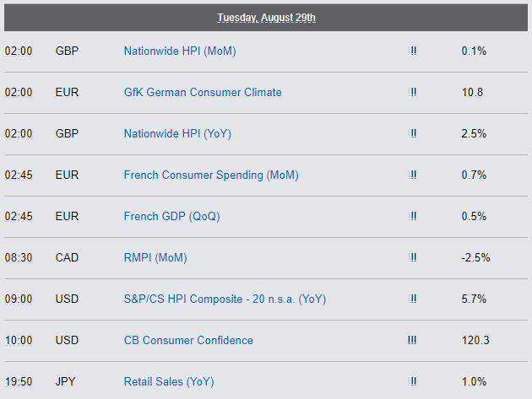Click the 19:50 time for Retail Sales
Viewport: 532px width, 399px height.
(x=19, y=382)
